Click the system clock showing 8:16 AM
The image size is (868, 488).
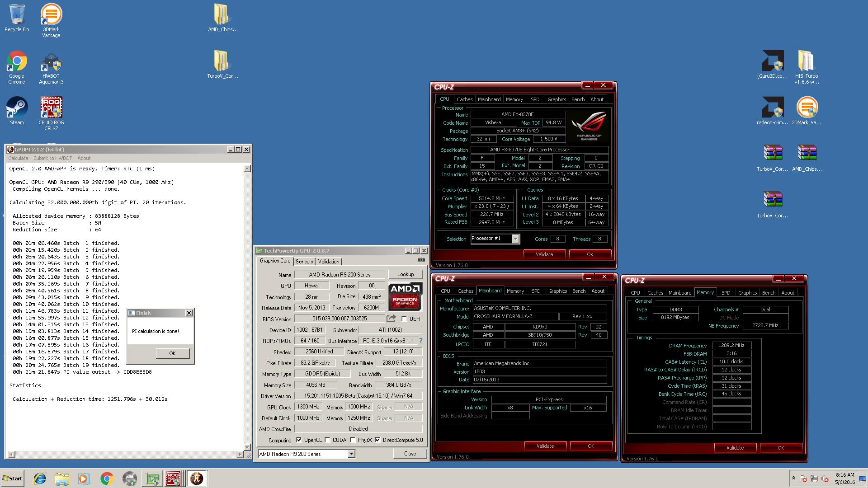pos(844,475)
